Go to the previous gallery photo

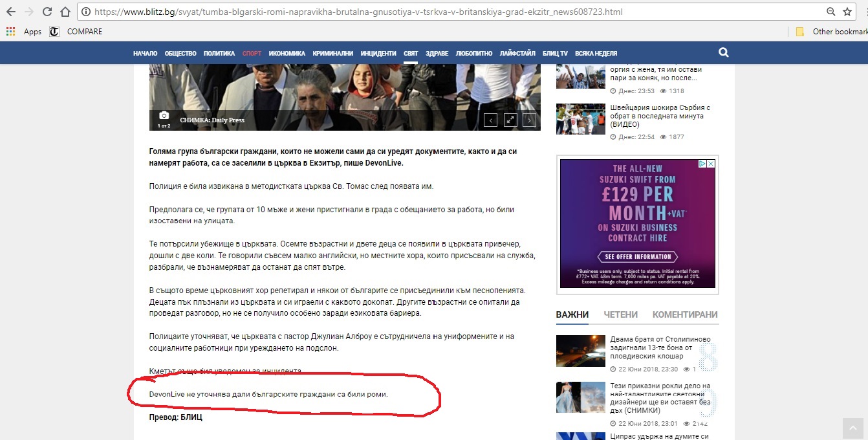(491, 120)
